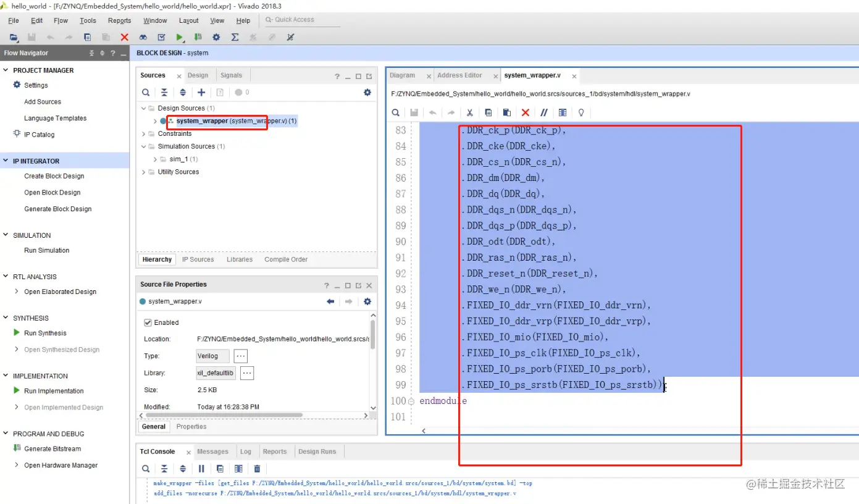Collapse all in Sources panel

tap(164, 93)
